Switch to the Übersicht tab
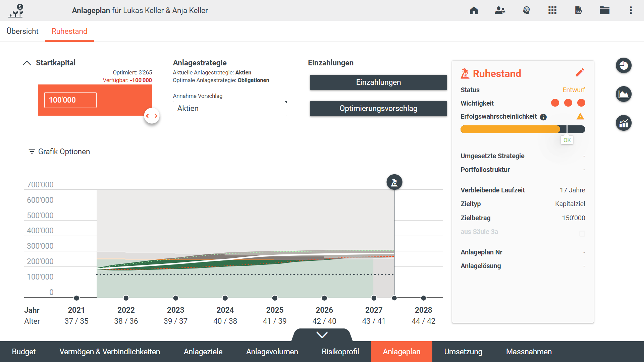Image resolution: width=644 pixels, height=362 pixels. (x=22, y=31)
